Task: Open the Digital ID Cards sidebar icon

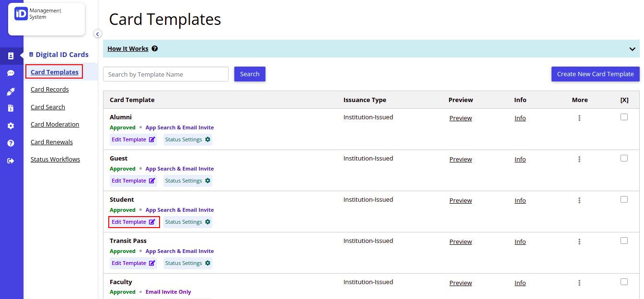Action: pyautogui.click(x=11, y=56)
